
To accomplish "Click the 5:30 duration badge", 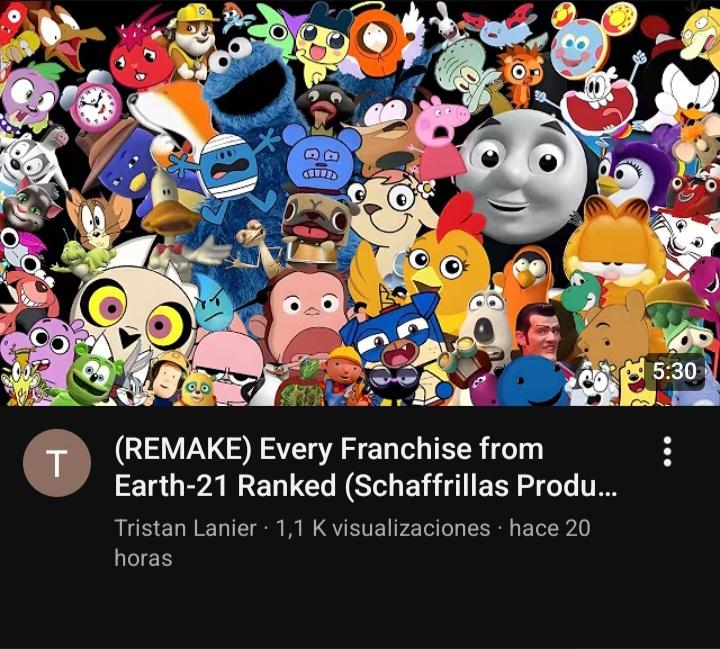I will tap(674, 371).
